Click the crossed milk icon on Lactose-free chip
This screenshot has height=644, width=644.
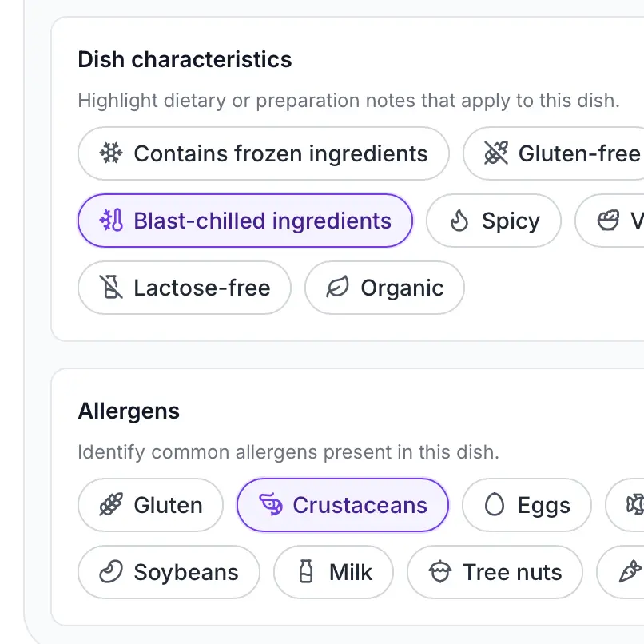[x=111, y=288]
